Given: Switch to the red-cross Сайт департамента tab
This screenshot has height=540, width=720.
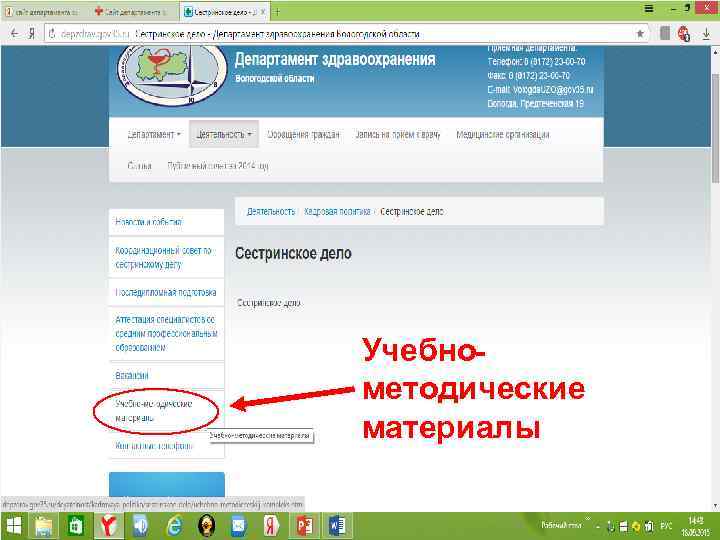Looking at the screenshot, I should [133, 12].
